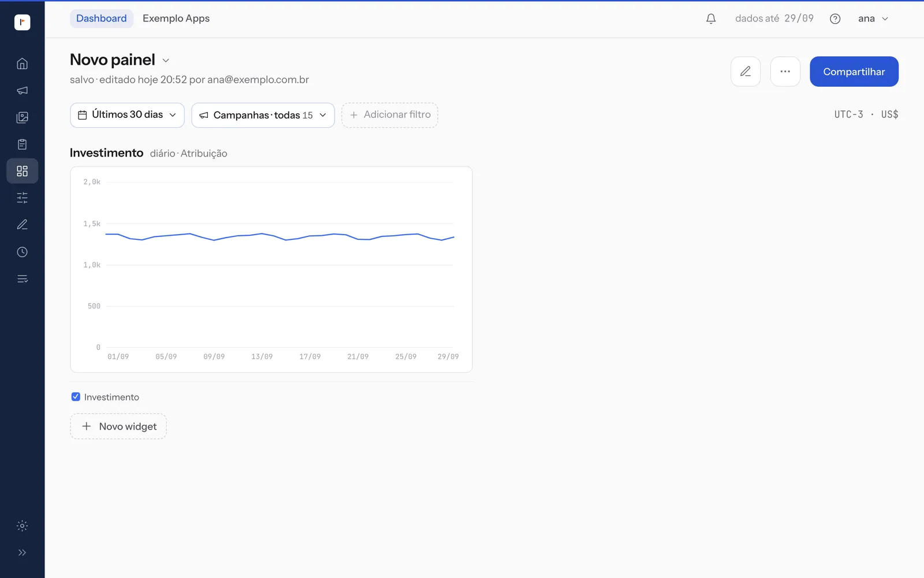Click the Compartilhar button
This screenshot has height=578, width=924.
[x=854, y=72]
